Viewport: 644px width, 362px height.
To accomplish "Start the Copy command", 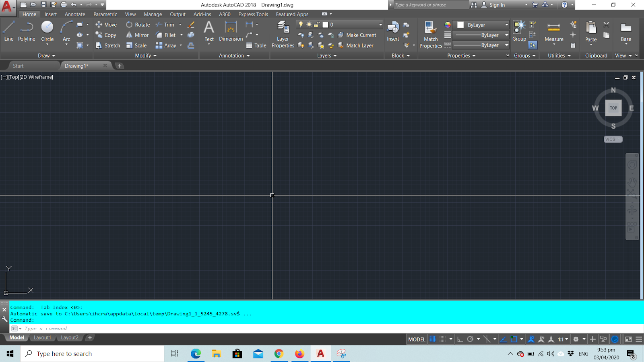I will click(x=106, y=35).
